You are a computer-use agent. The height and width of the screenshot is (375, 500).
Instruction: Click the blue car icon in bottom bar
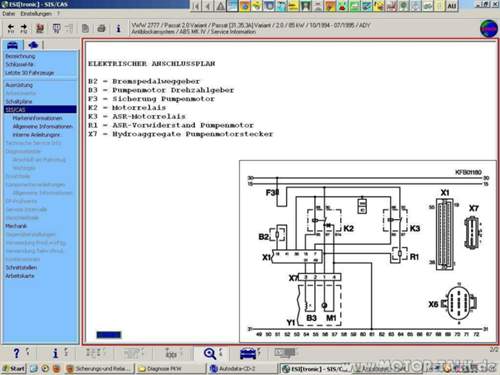point(247,353)
